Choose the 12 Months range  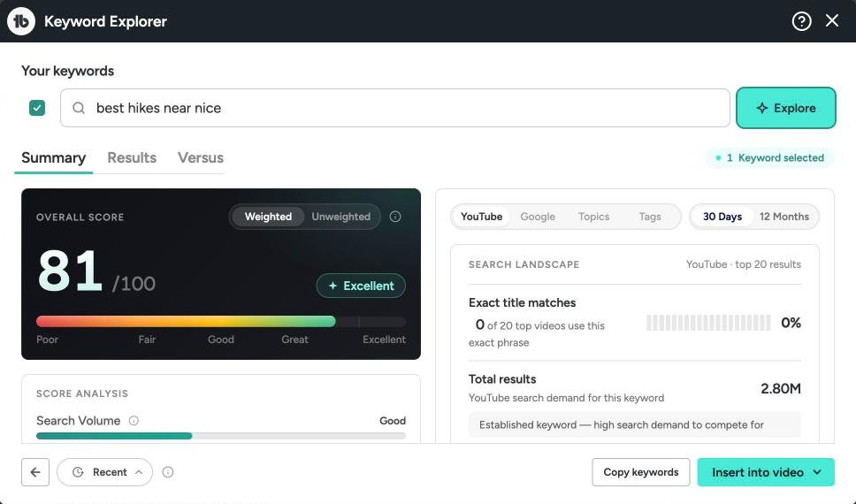click(x=784, y=217)
